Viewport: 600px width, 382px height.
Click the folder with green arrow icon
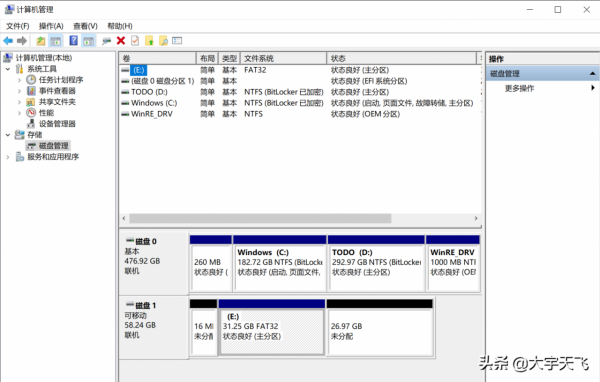[x=149, y=41]
